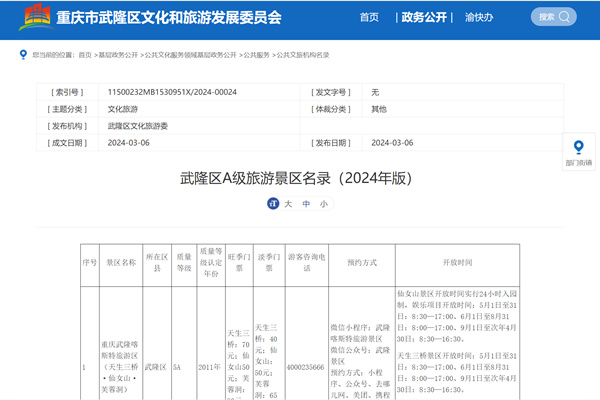Open the 部门街镇 floating panel icon
The image size is (600, 400).
(x=579, y=152)
